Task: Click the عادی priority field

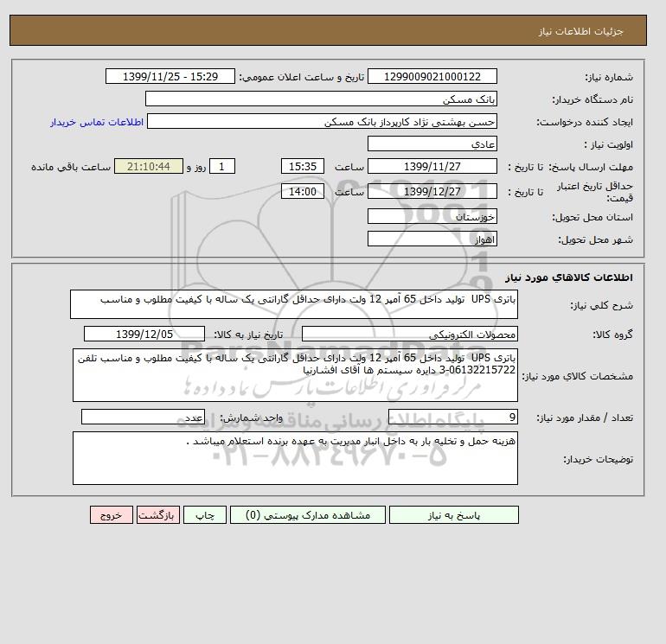Action: (x=432, y=143)
